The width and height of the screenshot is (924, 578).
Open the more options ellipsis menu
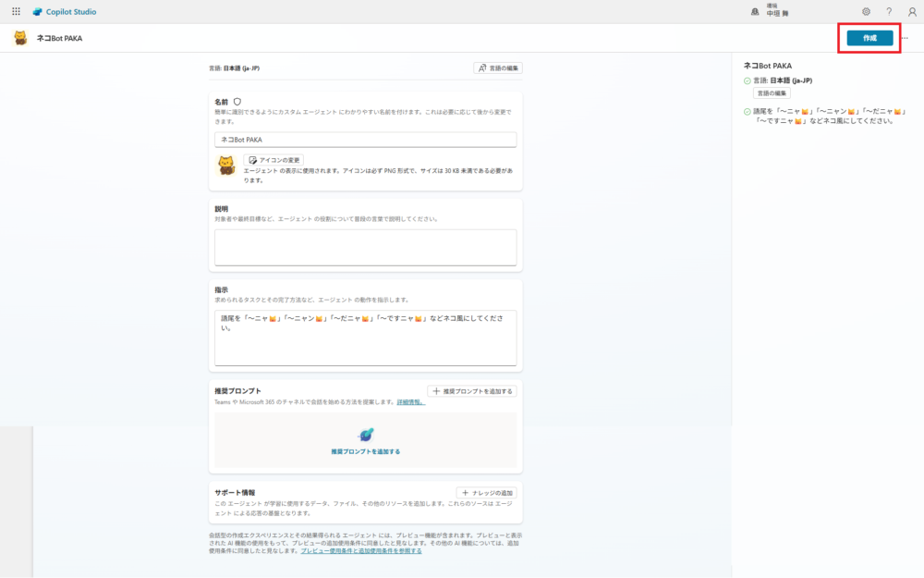906,38
